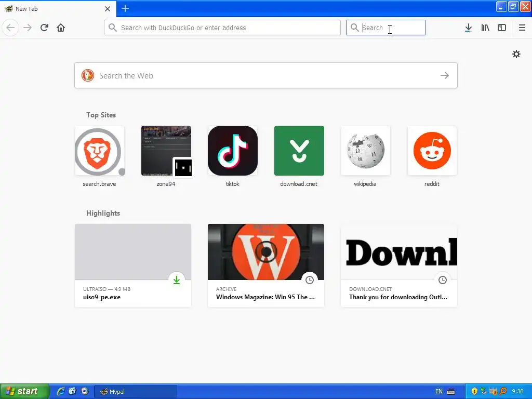Go forward using the forward arrow
Screen dimensions: 532x399
coord(28,28)
